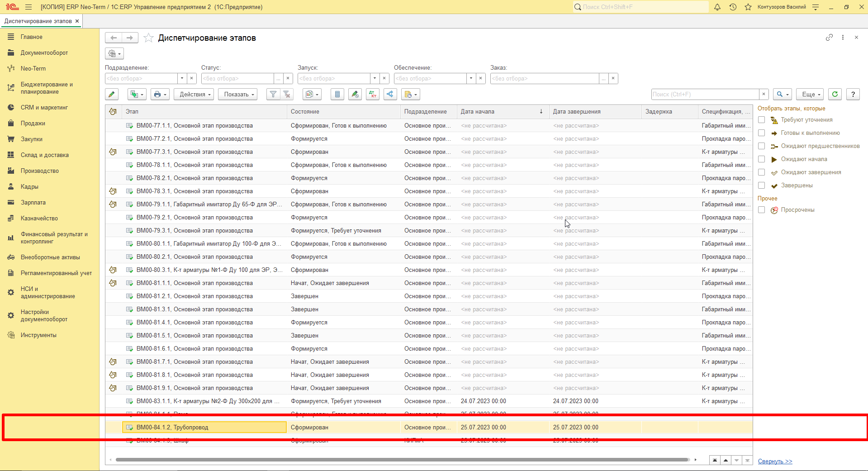Click the structure links arrow icon

coord(390,94)
